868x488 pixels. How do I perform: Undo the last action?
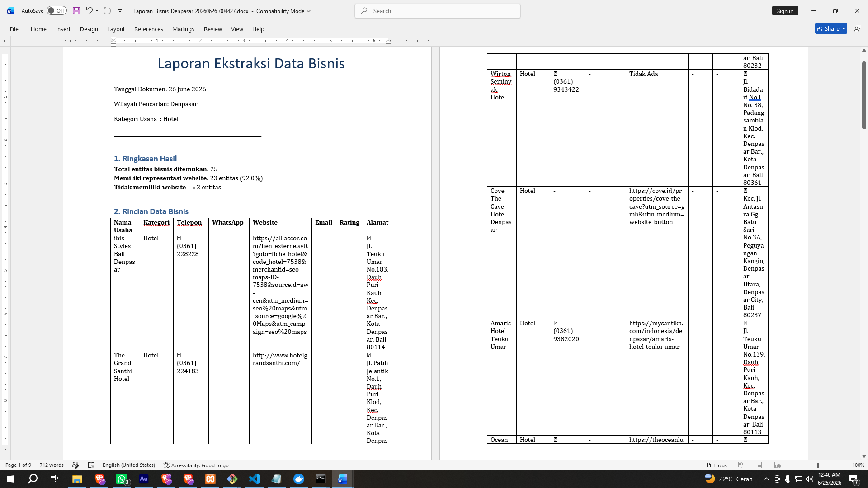[89, 11]
